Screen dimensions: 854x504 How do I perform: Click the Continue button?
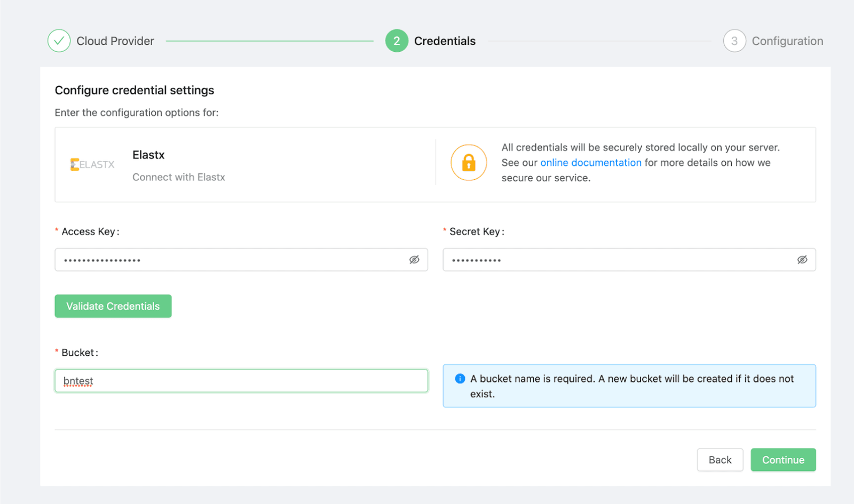pyautogui.click(x=783, y=460)
